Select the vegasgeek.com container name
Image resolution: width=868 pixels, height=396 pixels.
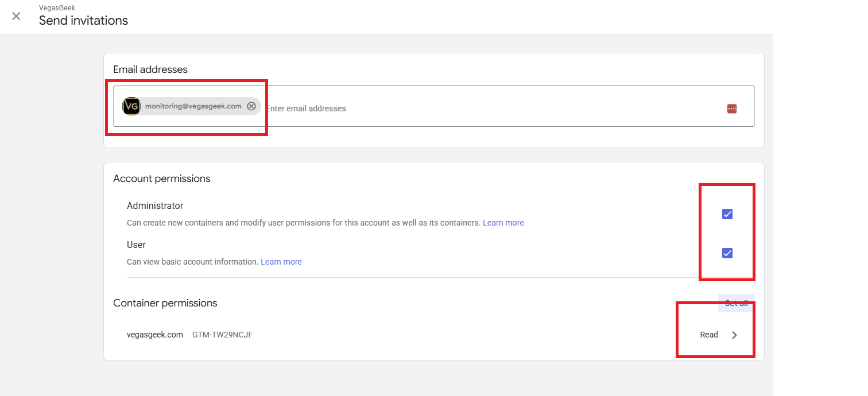pos(155,335)
